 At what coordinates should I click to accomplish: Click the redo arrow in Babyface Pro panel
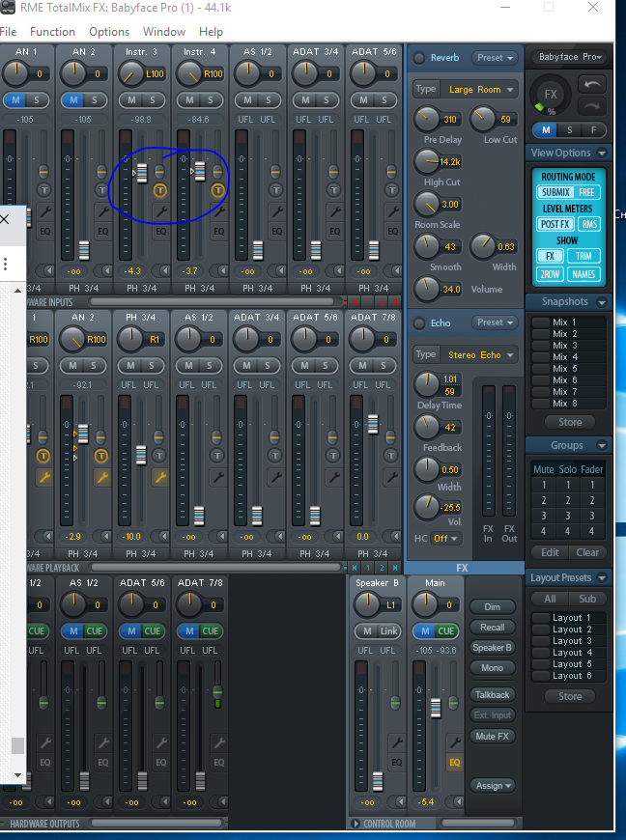pyautogui.click(x=591, y=106)
